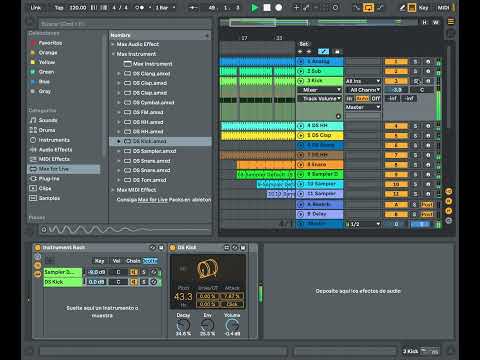
Task: Select DS FM.amxd in the browser
Action: tap(148, 112)
